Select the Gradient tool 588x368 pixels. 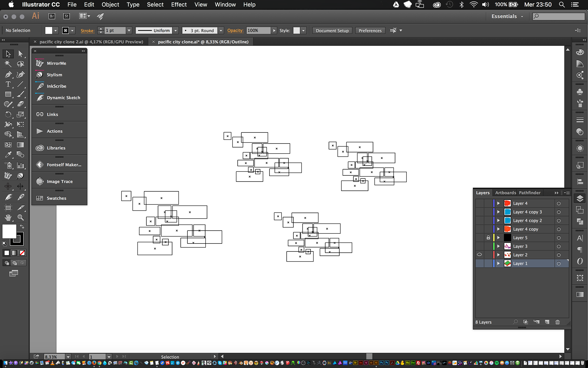(21, 145)
